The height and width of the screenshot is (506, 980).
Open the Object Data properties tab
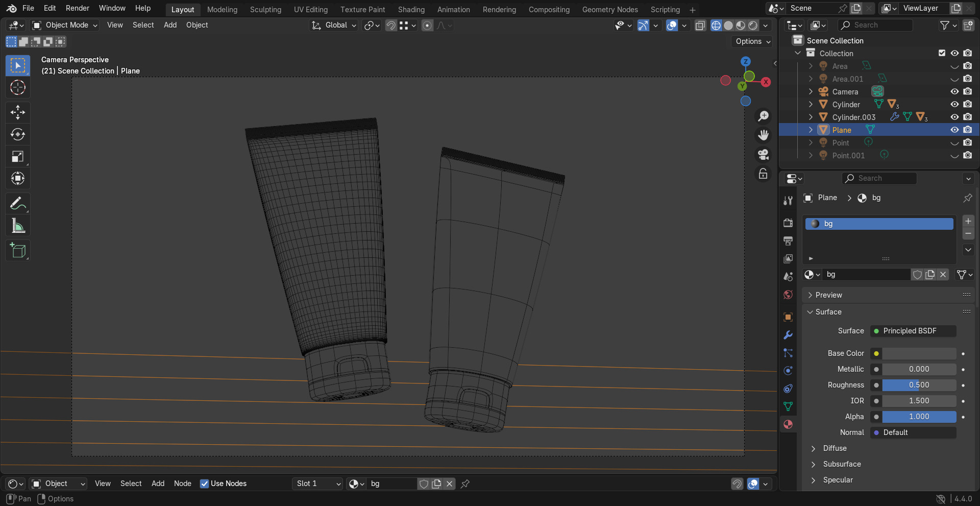[x=788, y=406]
